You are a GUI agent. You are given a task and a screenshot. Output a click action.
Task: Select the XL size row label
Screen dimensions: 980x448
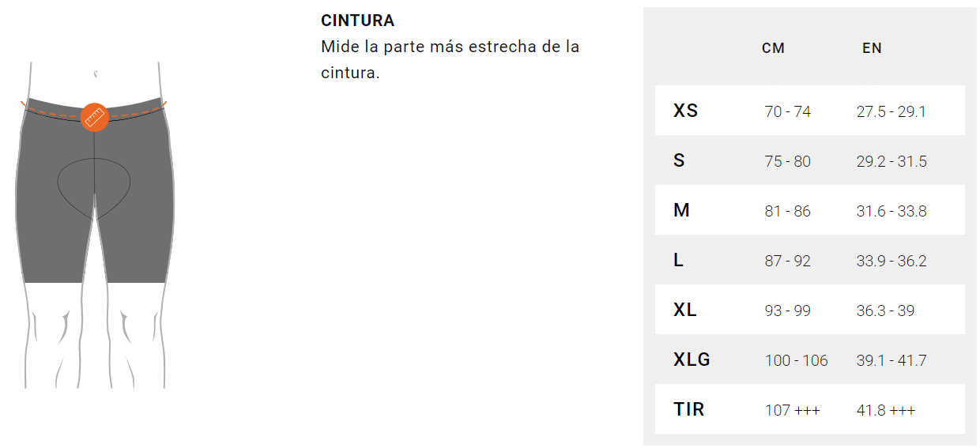[684, 310]
